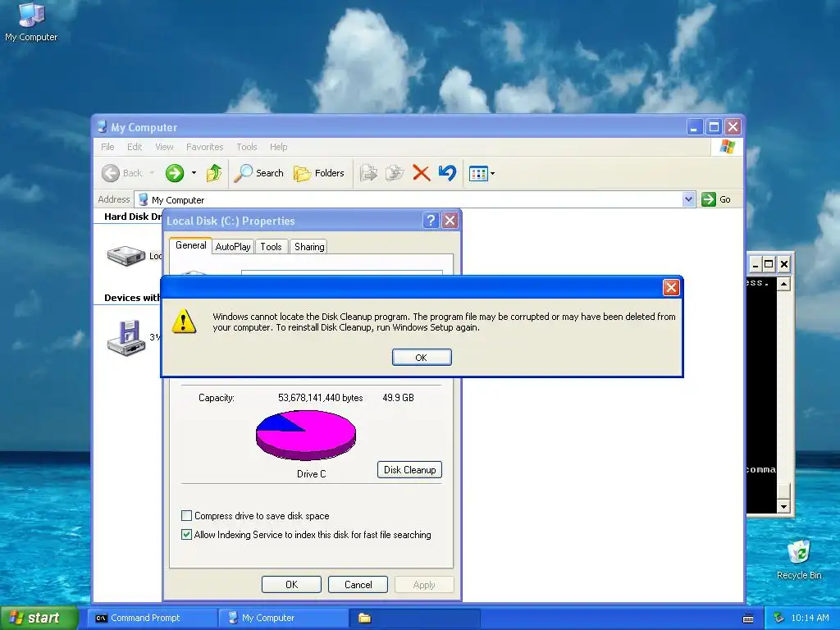
Task: Toggle the Folders pane button
Action: [319, 173]
